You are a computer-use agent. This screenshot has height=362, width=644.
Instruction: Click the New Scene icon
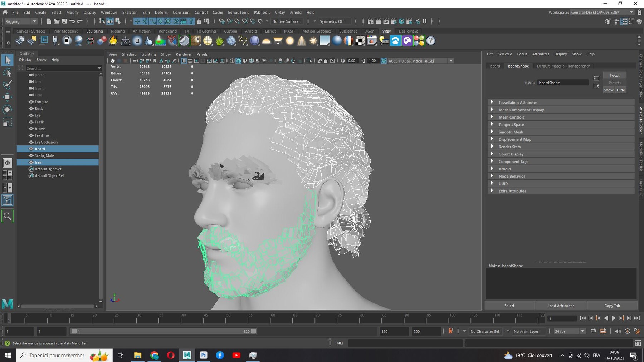coord(49,21)
